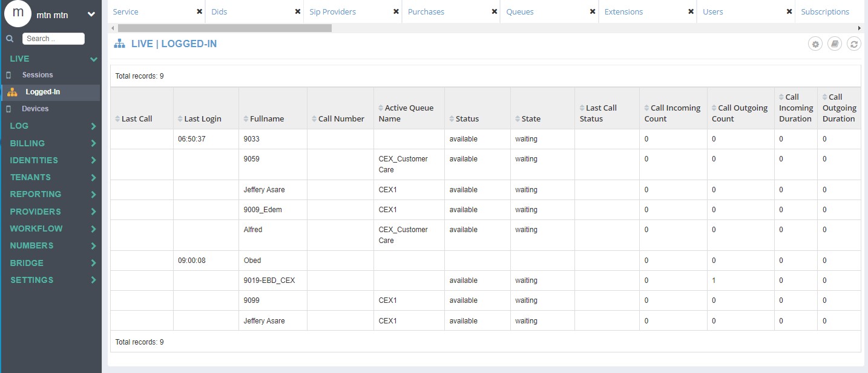Click the user avatar with letter m

[18, 14]
